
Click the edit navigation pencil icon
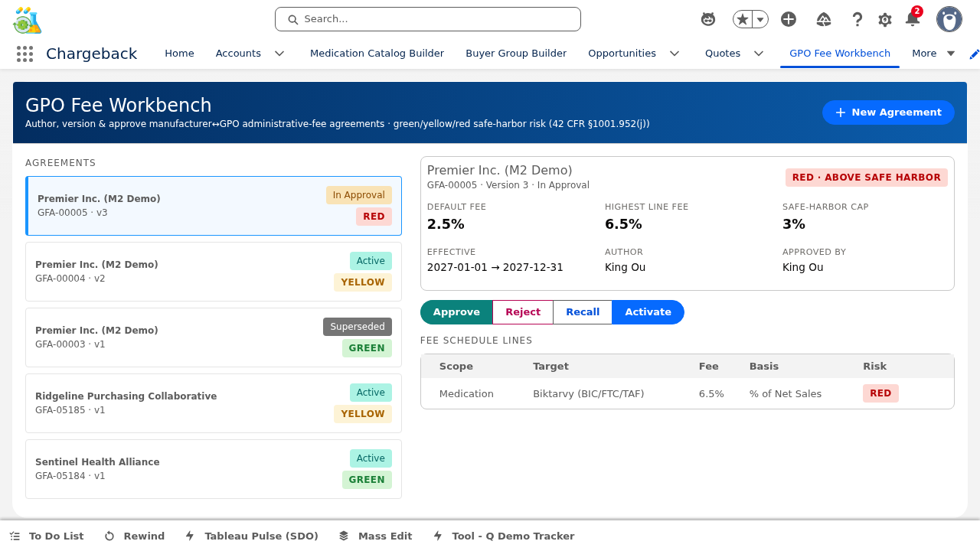(974, 54)
